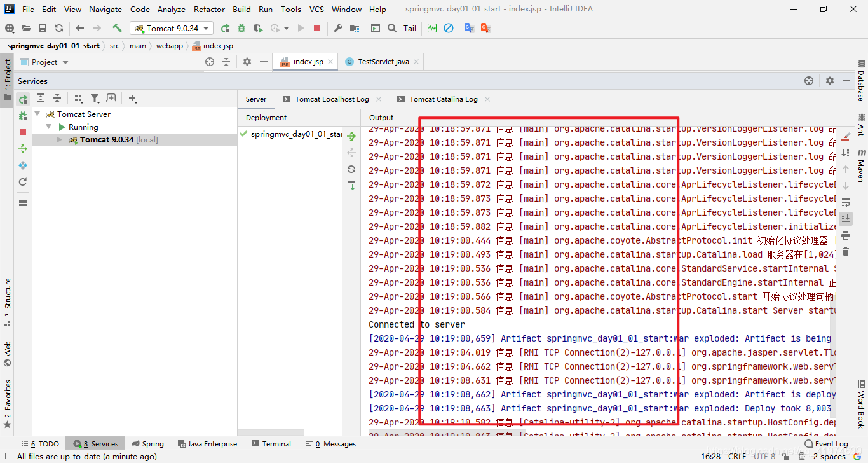The width and height of the screenshot is (868, 463).
Task: Click Collapse All in Services toolbar
Action: click(x=57, y=98)
